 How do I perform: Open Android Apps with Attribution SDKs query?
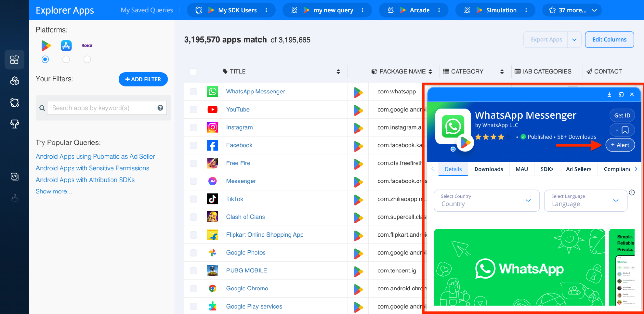pos(85,180)
